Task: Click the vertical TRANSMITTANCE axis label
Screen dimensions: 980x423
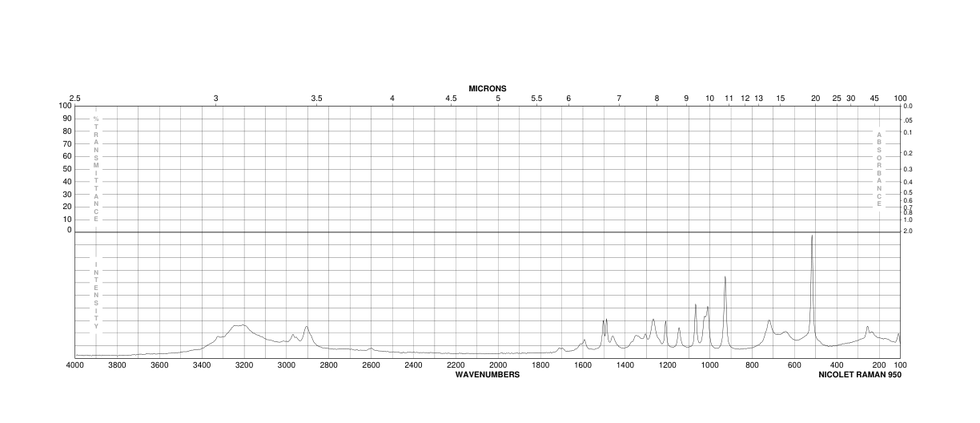Action: [96, 168]
